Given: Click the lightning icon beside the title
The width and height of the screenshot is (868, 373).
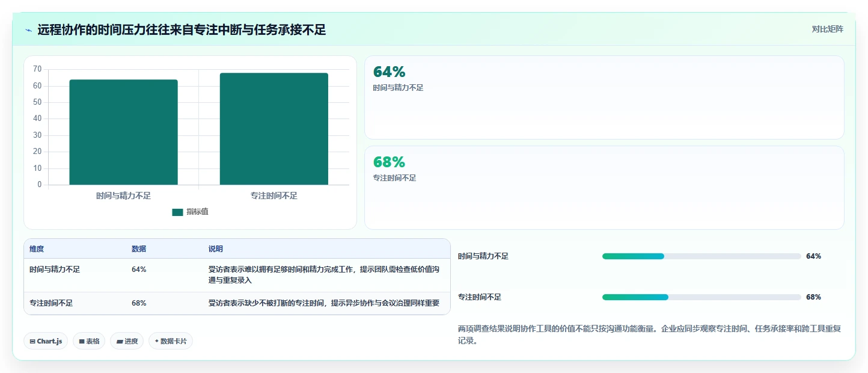Looking at the screenshot, I should click(x=28, y=30).
